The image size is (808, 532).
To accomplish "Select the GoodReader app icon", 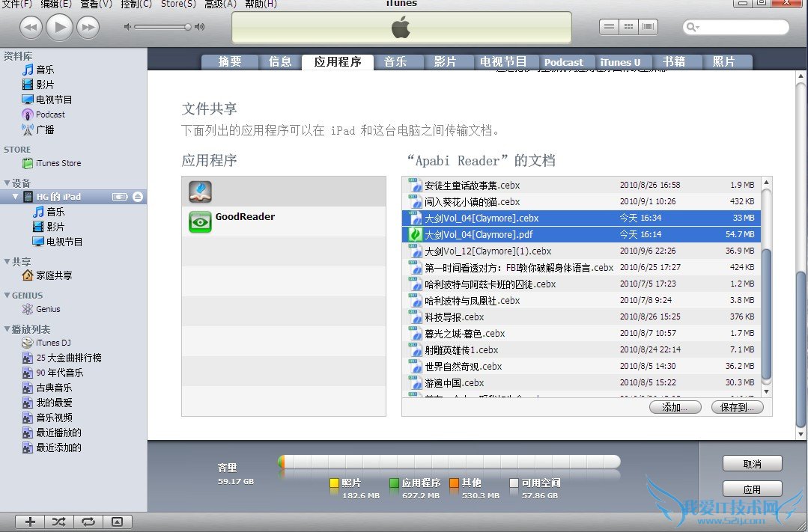I will tap(200, 222).
